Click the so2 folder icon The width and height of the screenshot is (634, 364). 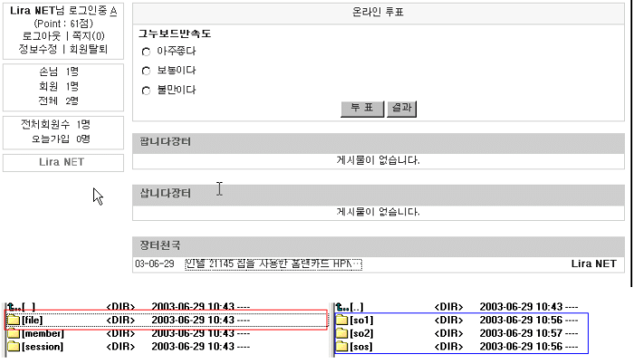342,333
